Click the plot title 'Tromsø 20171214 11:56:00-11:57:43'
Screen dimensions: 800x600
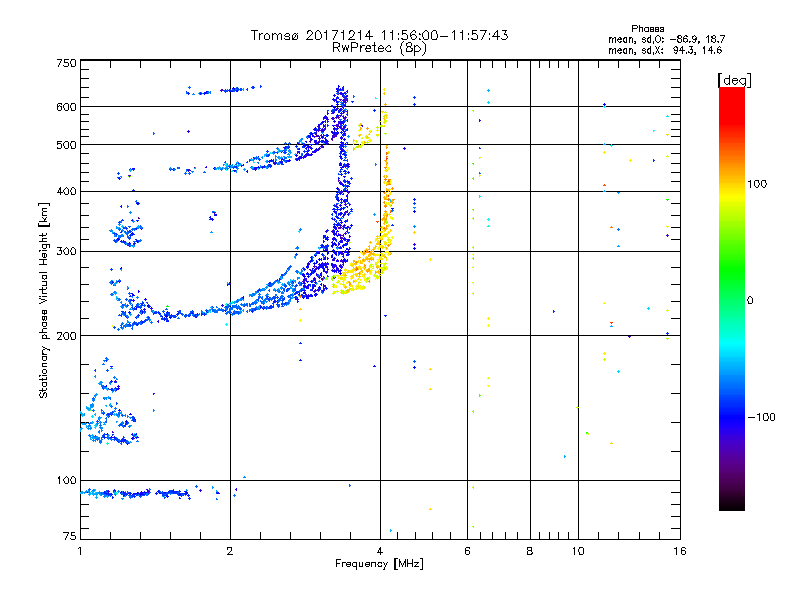(379, 35)
